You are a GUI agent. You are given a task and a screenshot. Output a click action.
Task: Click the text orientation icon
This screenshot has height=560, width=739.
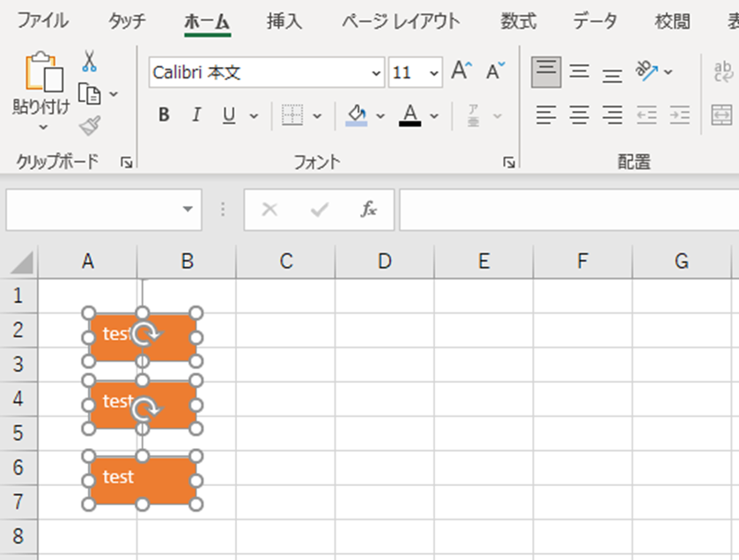pyautogui.click(x=647, y=71)
